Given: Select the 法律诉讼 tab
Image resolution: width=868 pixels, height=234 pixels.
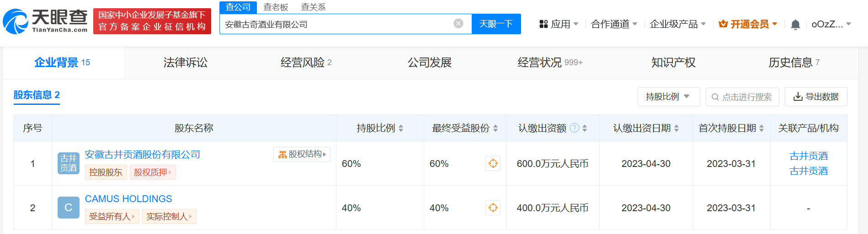Looking at the screenshot, I should (186, 62).
